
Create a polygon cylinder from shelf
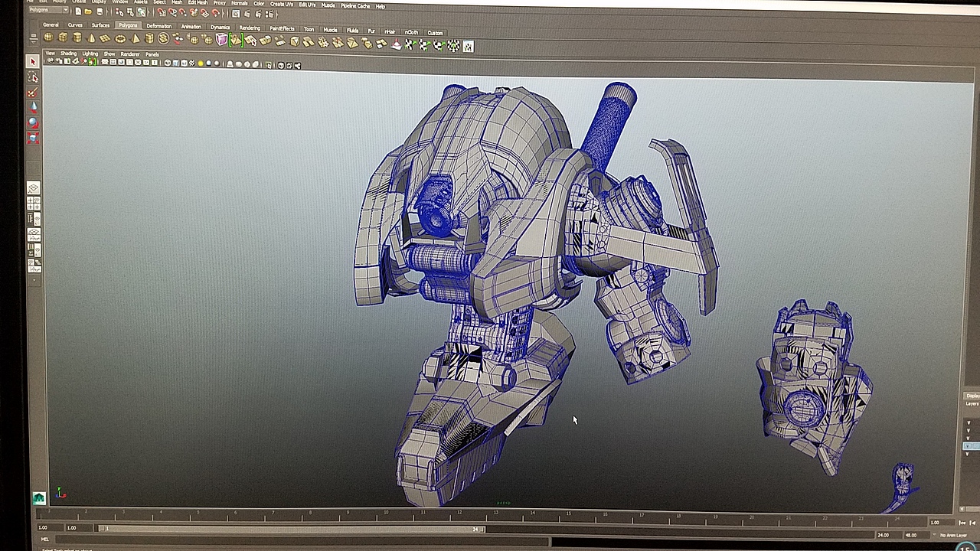(x=77, y=37)
